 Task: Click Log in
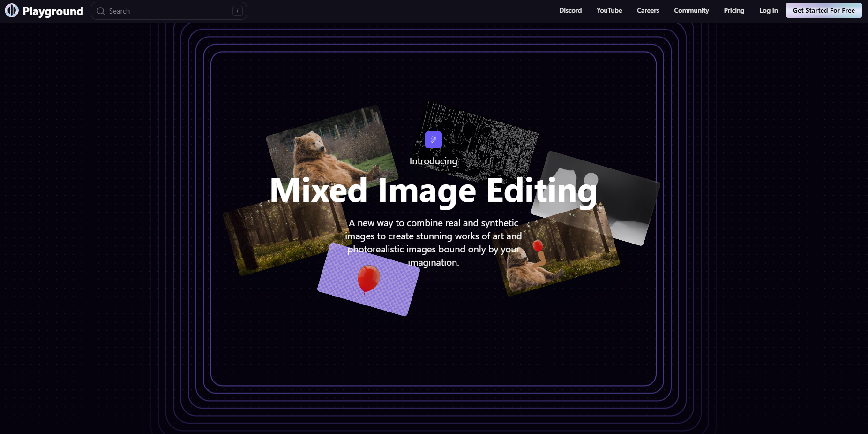pos(769,10)
